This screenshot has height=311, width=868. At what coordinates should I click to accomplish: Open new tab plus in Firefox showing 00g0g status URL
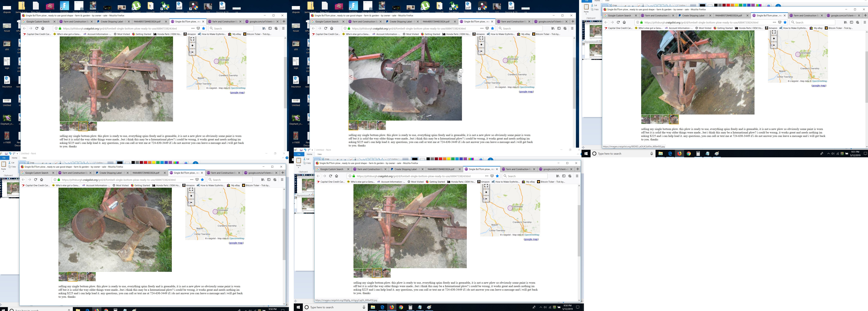pyautogui.click(x=578, y=169)
